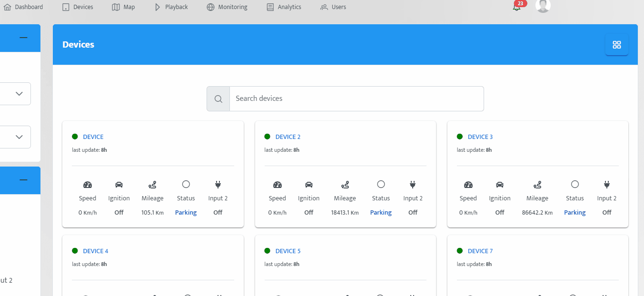644x296 pixels.
Task: Expand the first sidebar dropdown
Action: [19, 94]
